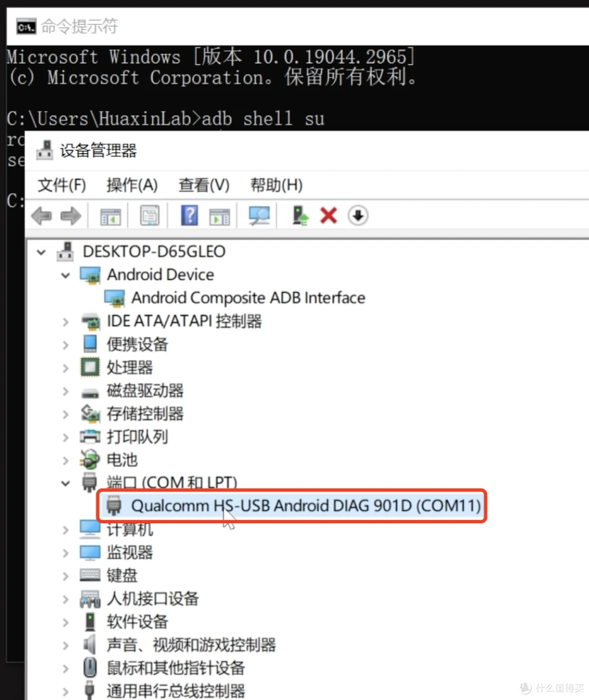The width and height of the screenshot is (589, 700).
Task: Collapse the Android Device category
Action: [65, 275]
